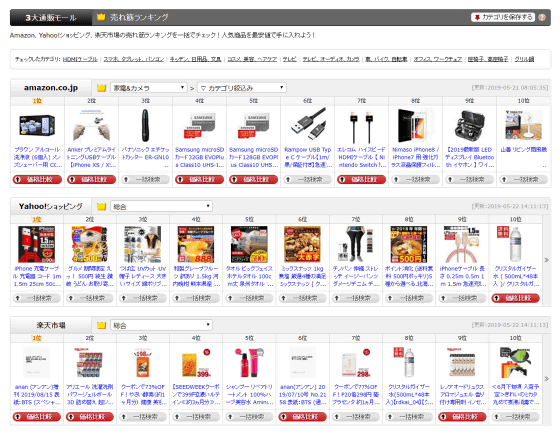Open the LED Bluetooth earphone case thumbnail

470,127
